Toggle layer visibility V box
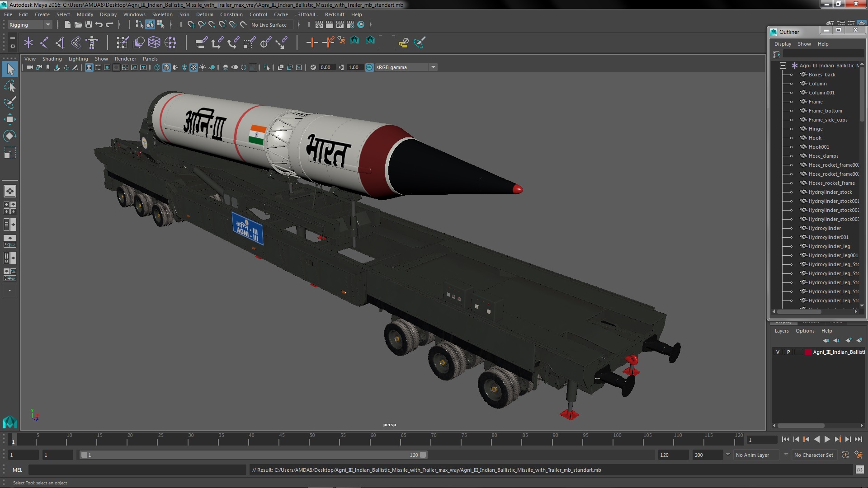868x488 pixels. (x=778, y=352)
